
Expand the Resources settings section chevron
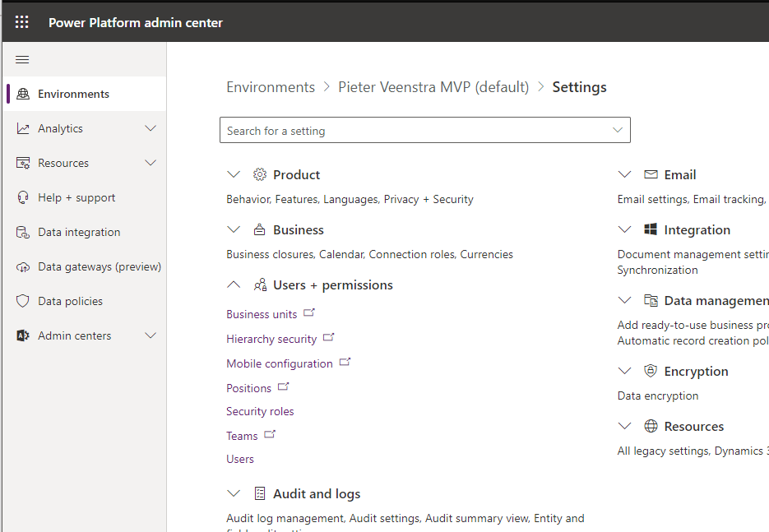pos(624,426)
